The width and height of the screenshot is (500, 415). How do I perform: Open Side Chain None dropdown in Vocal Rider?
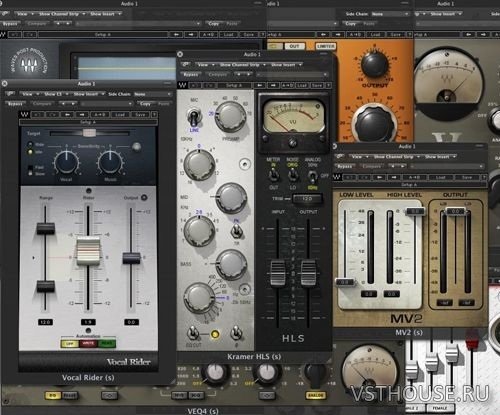pyautogui.click(x=153, y=94)
